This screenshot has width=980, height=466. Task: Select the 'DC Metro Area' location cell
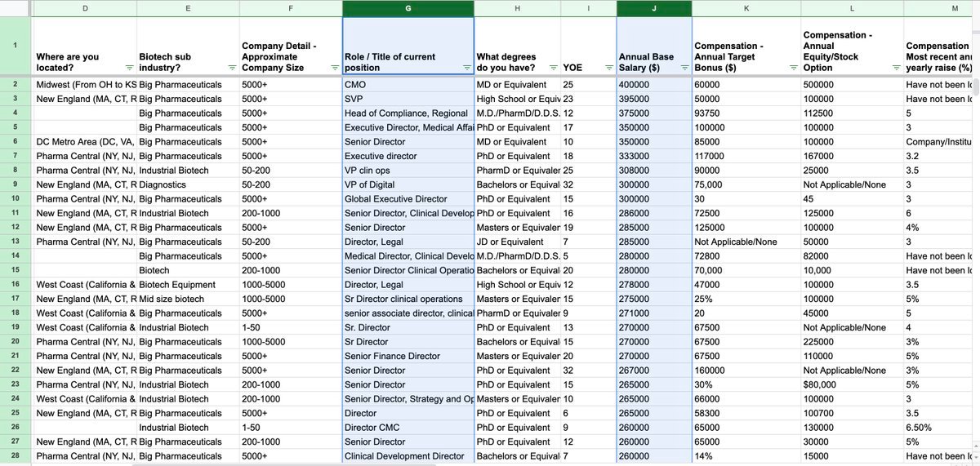[85, 141]
